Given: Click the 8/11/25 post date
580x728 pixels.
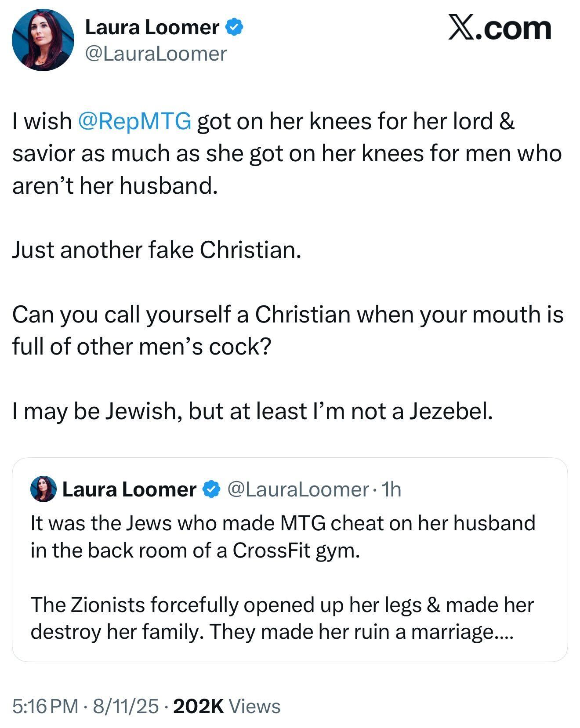Looking at the screenshot, I should 126,706.
